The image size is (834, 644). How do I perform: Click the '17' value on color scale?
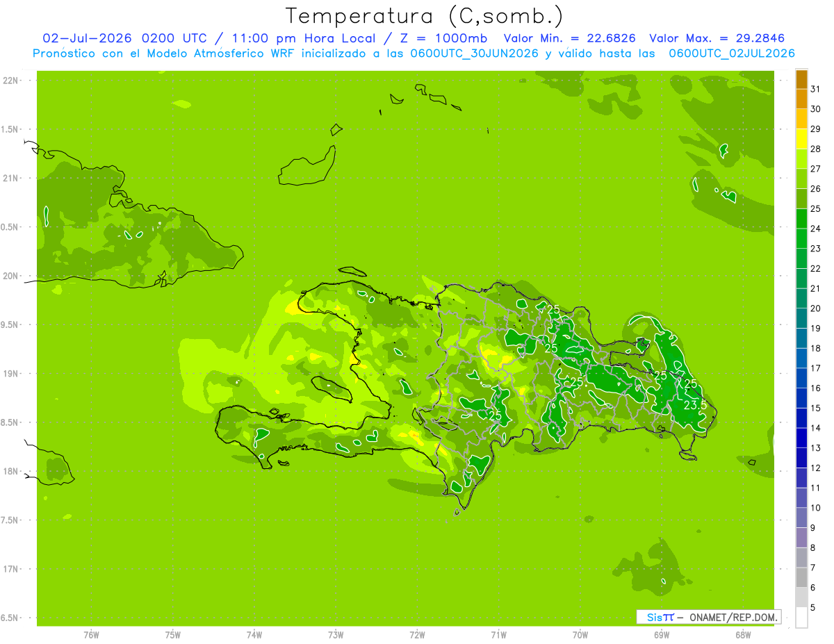click(816, 368)
